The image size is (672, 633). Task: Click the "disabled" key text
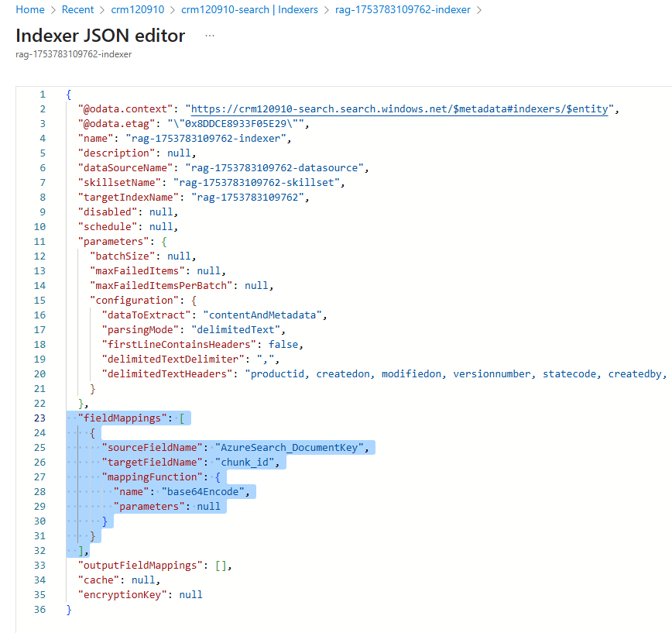click(x=107, y=212)
